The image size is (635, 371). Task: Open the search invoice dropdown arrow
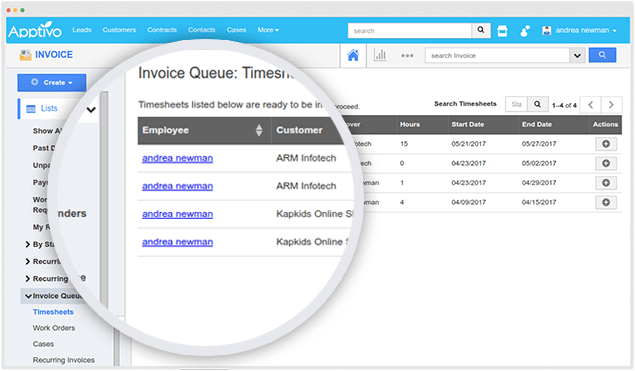(x=577, y=55)
